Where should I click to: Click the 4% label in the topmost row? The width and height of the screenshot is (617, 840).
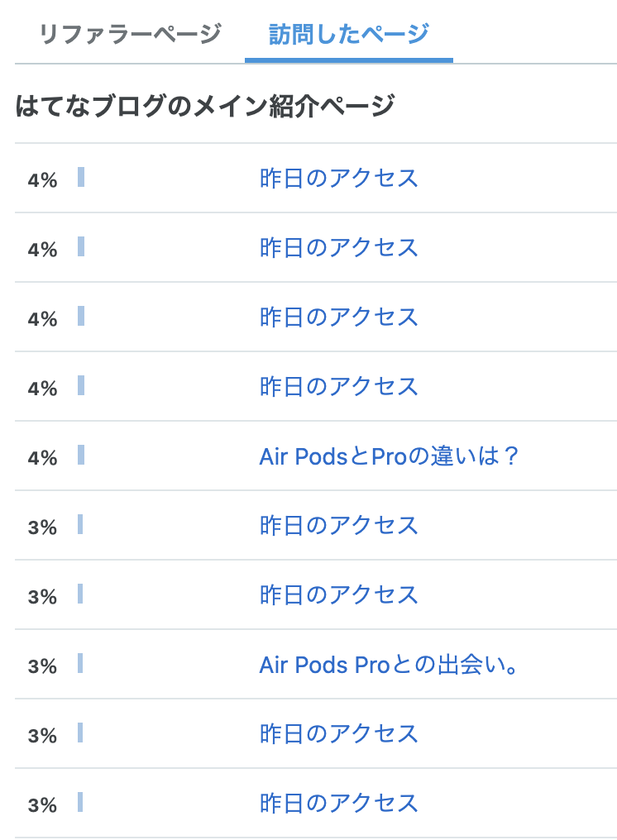point(42,180)
